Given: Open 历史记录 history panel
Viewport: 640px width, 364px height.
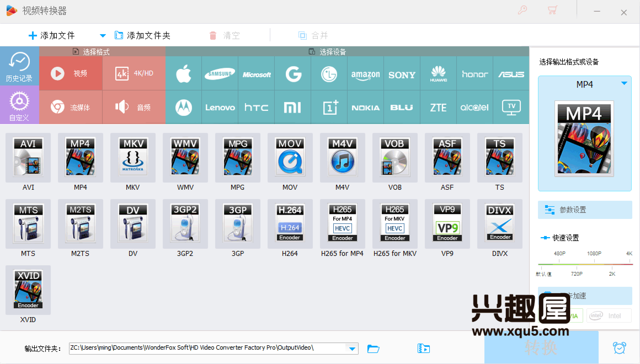Looking at the screenshot, I should (x=19, y=66).
